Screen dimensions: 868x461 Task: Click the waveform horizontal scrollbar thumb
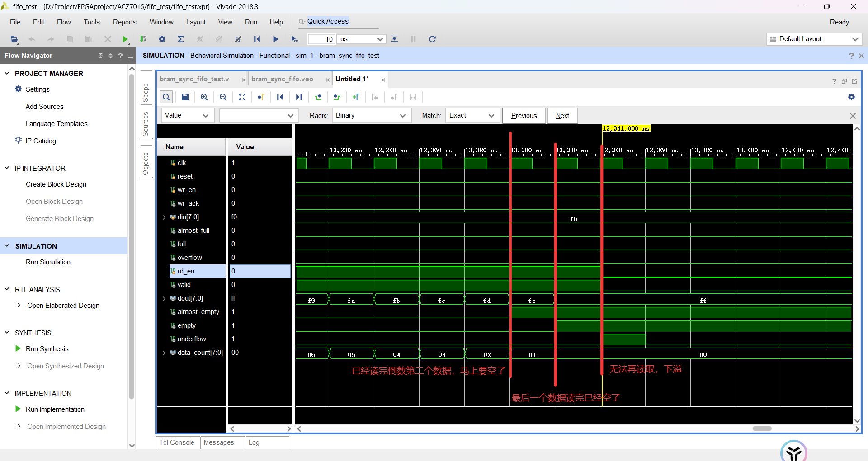(762, 428)
